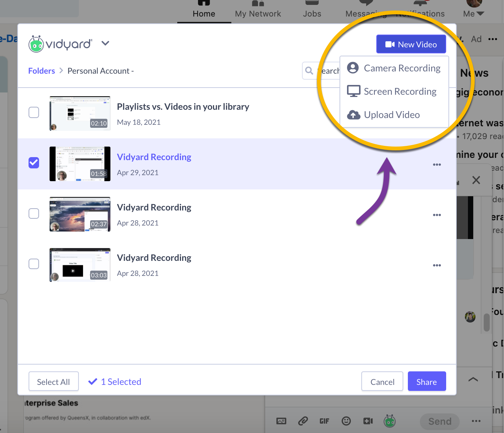Open more options for 02:37 recording
The height and width of the screenshot is (433, 504).
click(437, 215)
